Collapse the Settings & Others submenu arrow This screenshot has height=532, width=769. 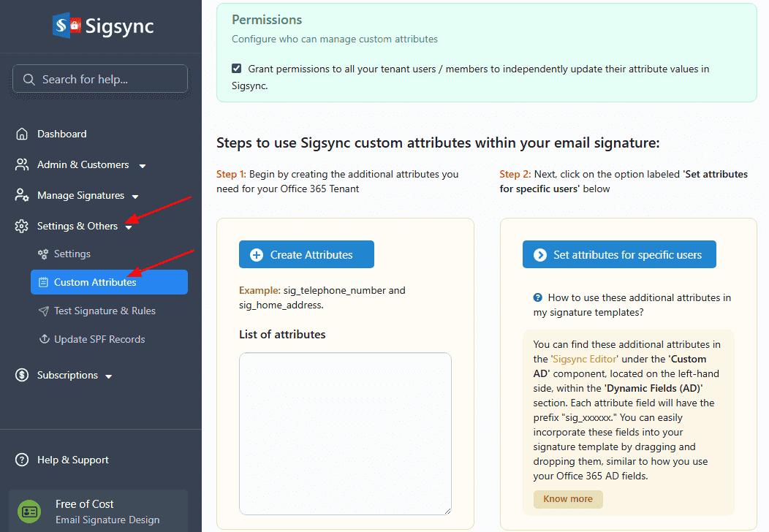click(x=129, y=227)
